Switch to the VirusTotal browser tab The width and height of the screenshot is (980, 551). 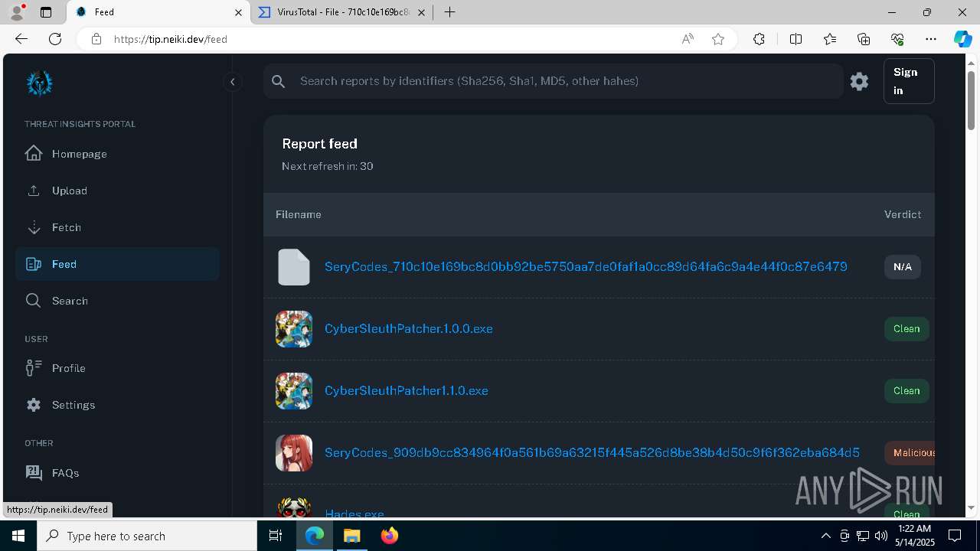tap(342, 12)
